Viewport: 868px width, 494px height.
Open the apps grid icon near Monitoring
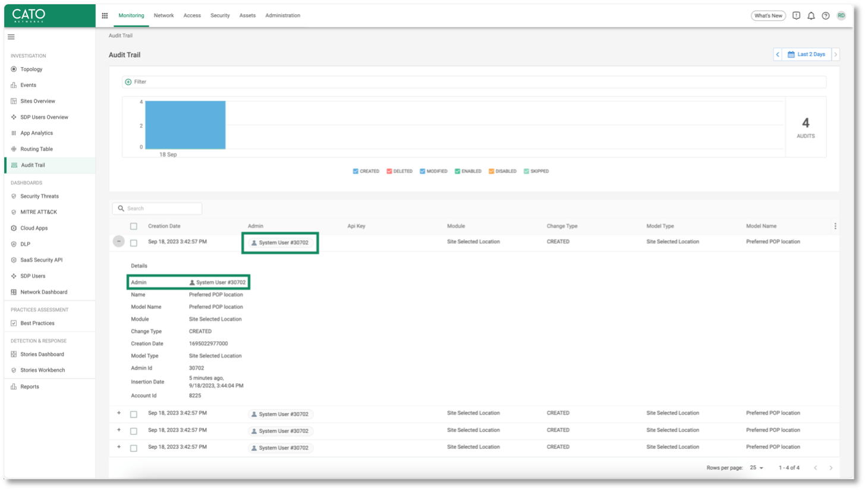tap(105, 15)
